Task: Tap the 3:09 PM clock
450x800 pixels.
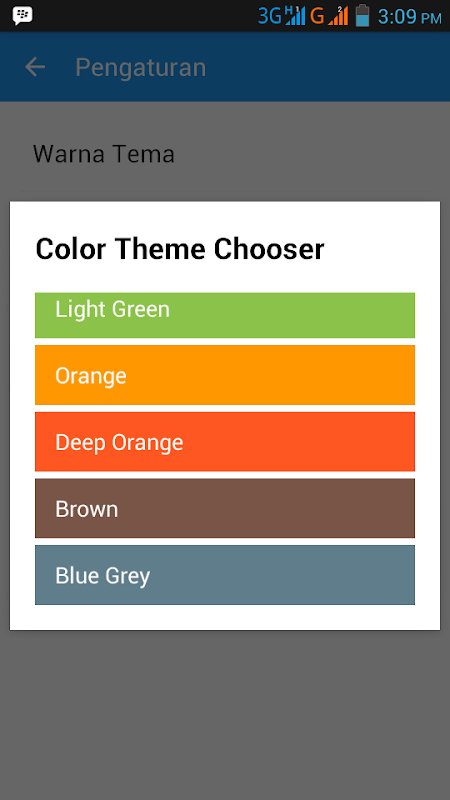Action: tap(410, 17)
